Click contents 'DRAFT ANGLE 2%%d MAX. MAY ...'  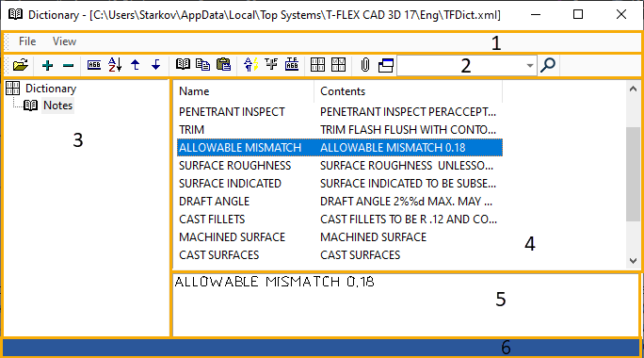point(406,202)
